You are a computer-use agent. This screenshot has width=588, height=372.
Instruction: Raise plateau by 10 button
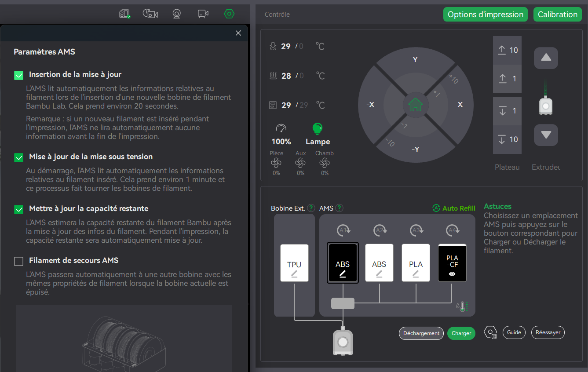[507, 50]
